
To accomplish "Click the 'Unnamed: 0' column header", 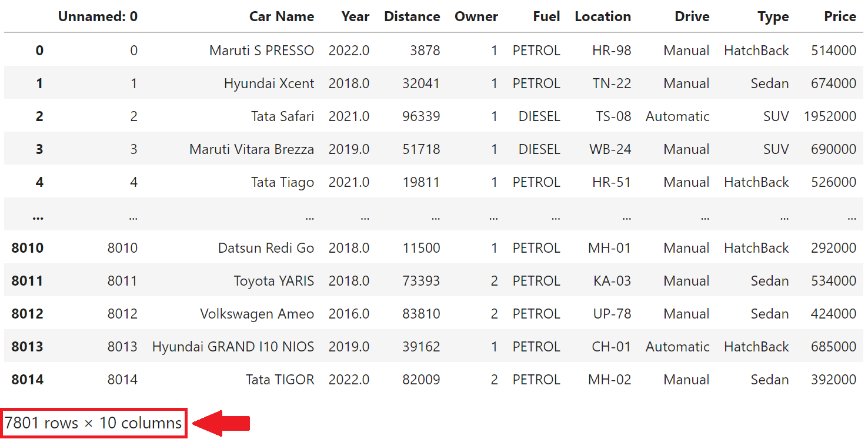I will tap(98, 16).
